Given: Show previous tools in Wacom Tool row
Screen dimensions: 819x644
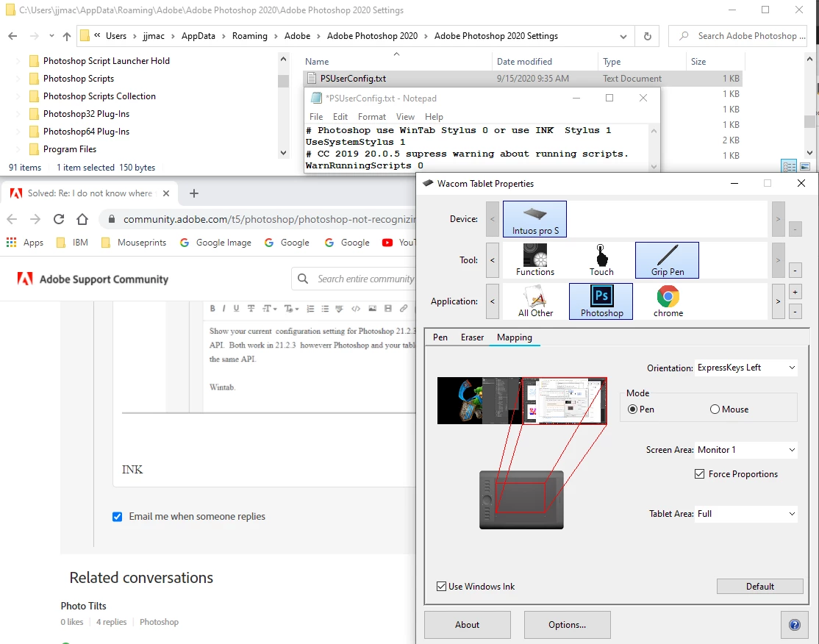Looking at the screenshot, I should coord(492,260).
